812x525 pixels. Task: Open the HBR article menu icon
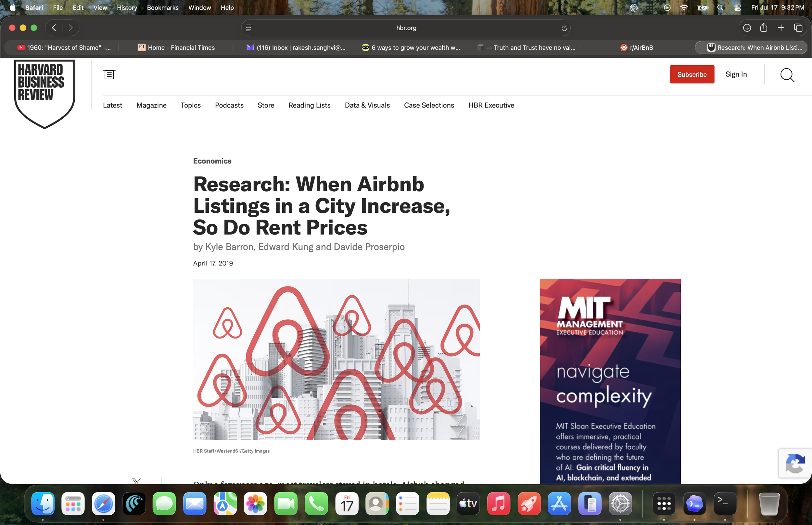point(109,74)
